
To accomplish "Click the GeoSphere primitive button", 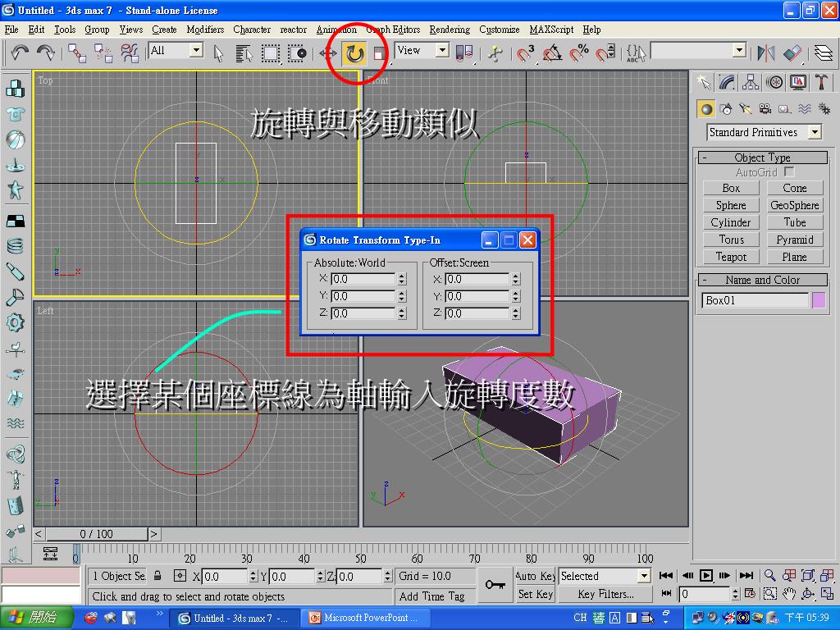I will click(794, 205).
